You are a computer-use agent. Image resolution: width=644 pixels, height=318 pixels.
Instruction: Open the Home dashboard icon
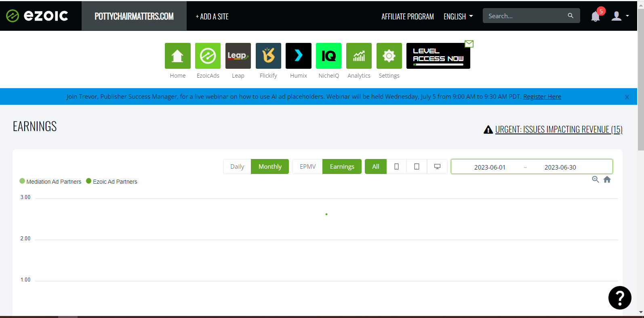pos(178,56)
